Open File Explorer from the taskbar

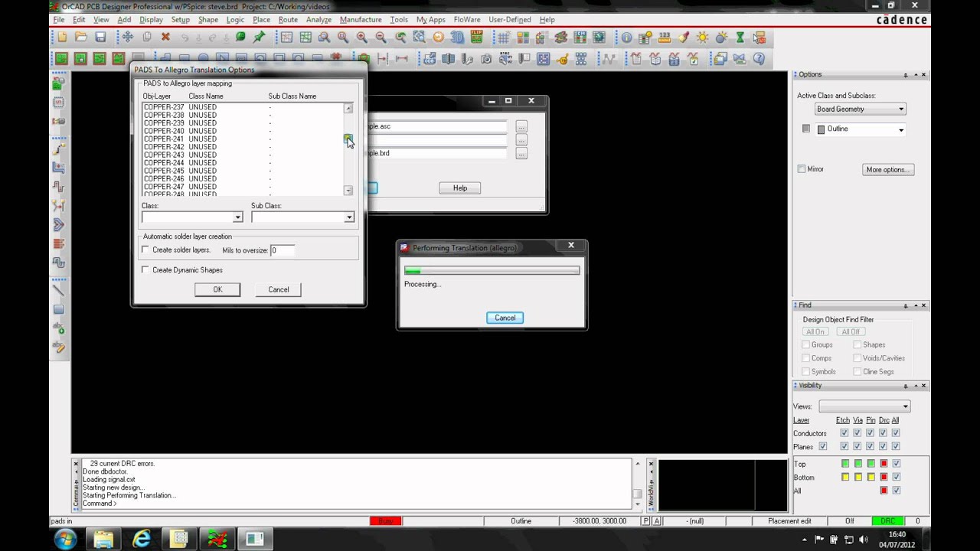[104, 539]
